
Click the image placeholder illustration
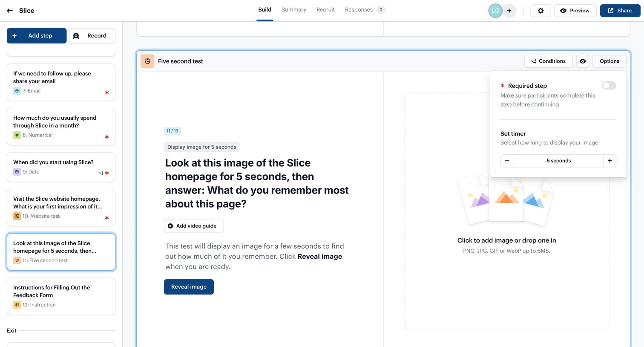click(506, 200)
